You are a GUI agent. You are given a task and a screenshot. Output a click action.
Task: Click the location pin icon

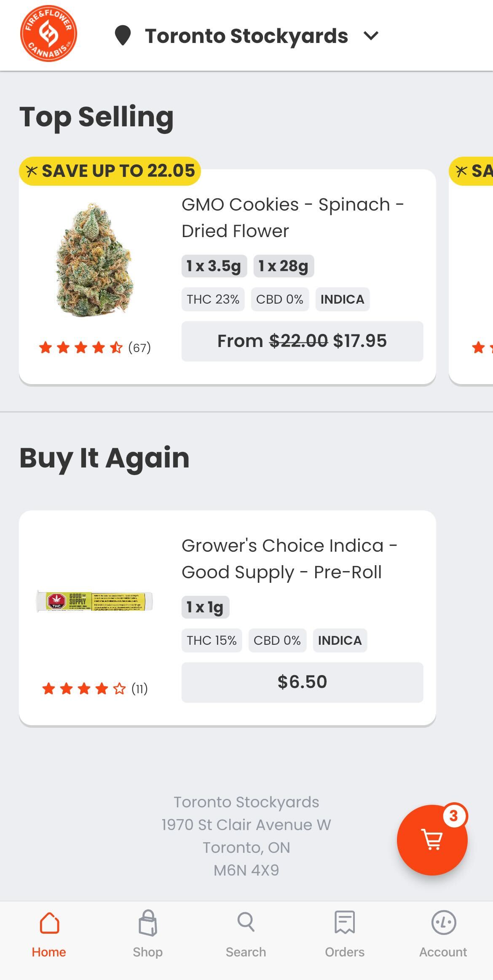123,35
